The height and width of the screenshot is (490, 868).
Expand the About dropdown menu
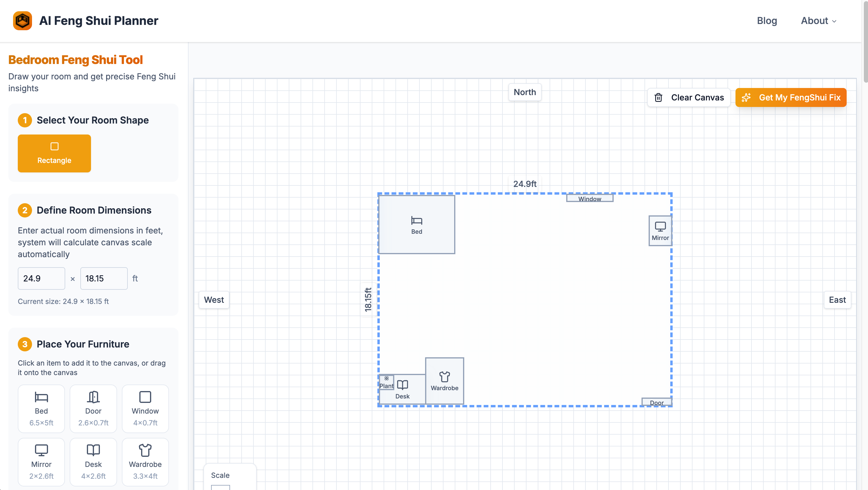pos(818,20)
